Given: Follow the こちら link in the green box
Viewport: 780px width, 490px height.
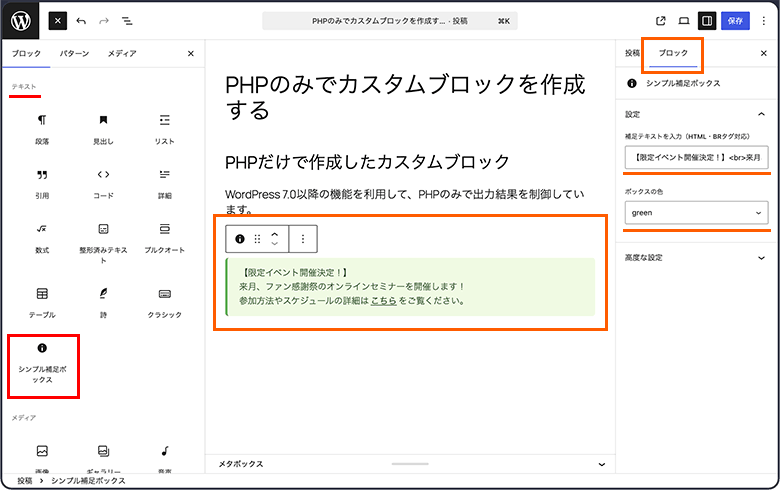Looking at the screenshot, I should coord(384,300).
